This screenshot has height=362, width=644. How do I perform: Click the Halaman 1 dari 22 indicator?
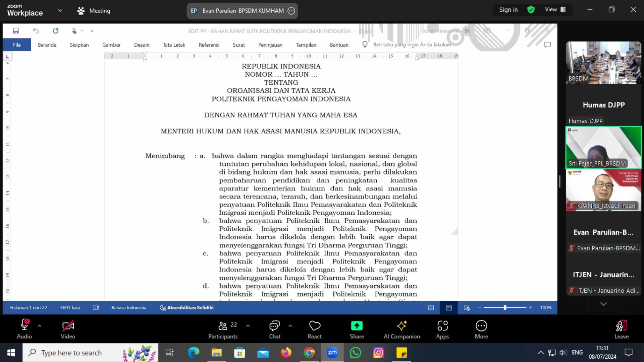pos(29,307)
